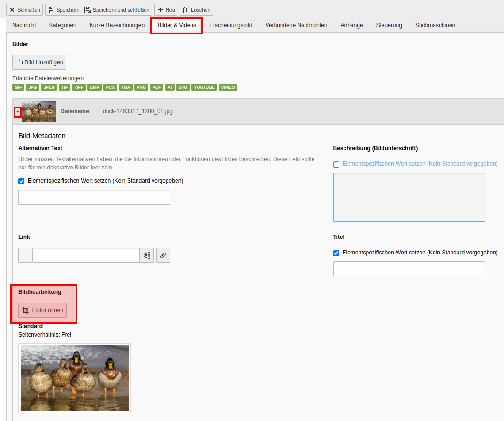Viewport: 504px width, 421px height.
Task: Click Speichern und schließen toolbar button
Action: 117,10
